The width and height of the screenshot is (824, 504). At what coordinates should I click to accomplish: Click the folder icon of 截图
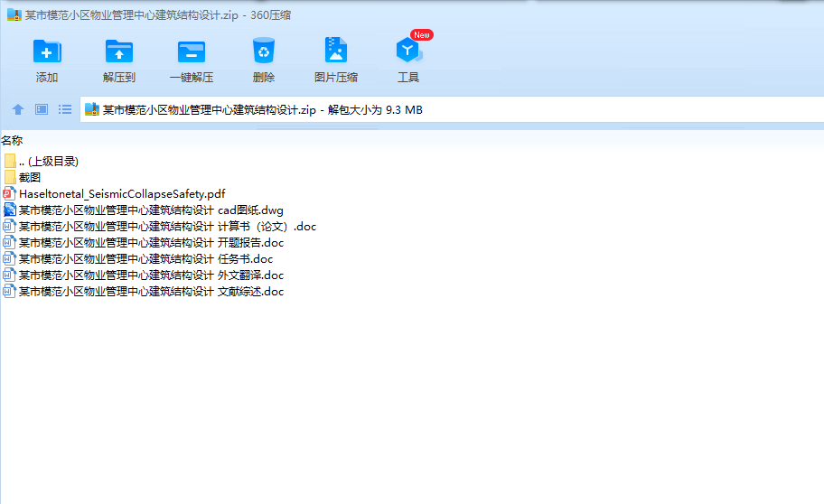click(9, 178)
